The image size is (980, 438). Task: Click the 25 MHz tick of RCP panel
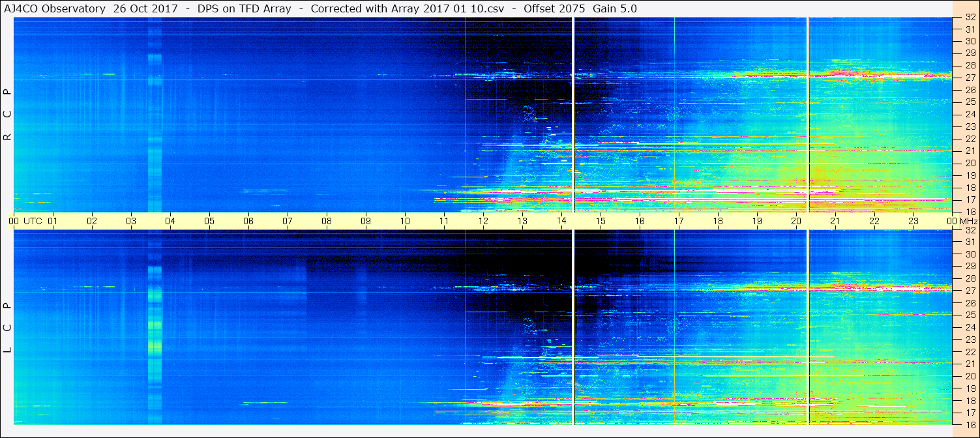pyautogui.click(x=970, y=102)
